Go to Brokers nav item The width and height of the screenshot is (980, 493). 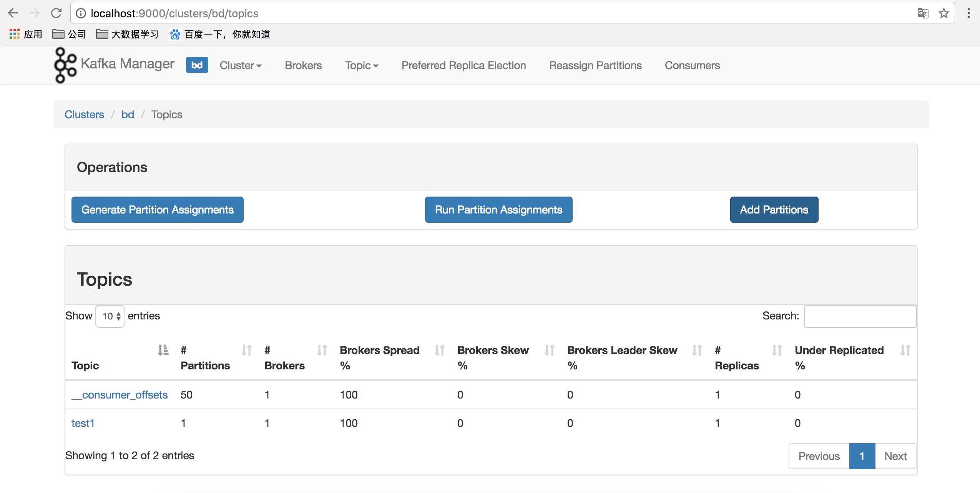tap(303, 65)
